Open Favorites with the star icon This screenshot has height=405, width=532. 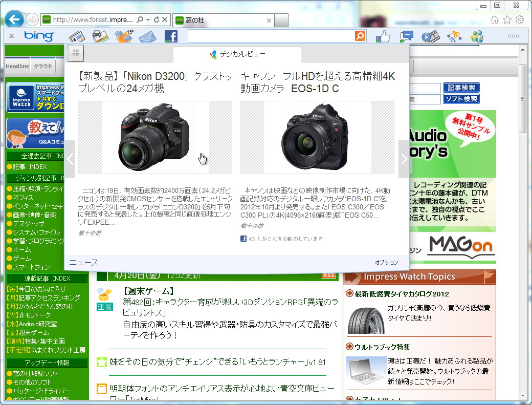506,19
